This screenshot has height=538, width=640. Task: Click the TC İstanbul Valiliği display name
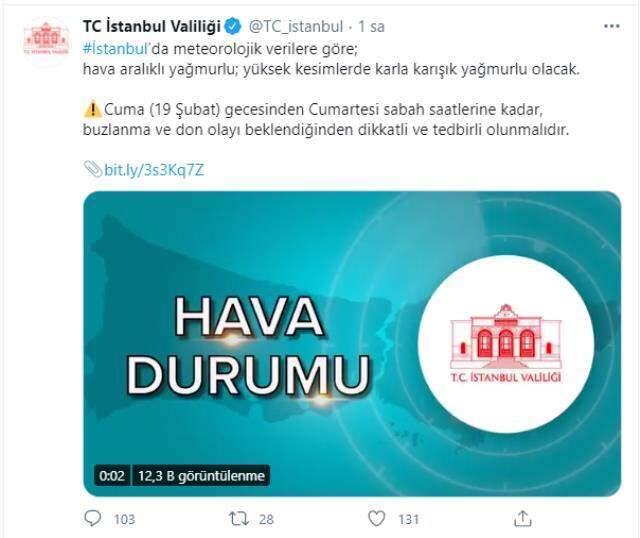(151, 27)
